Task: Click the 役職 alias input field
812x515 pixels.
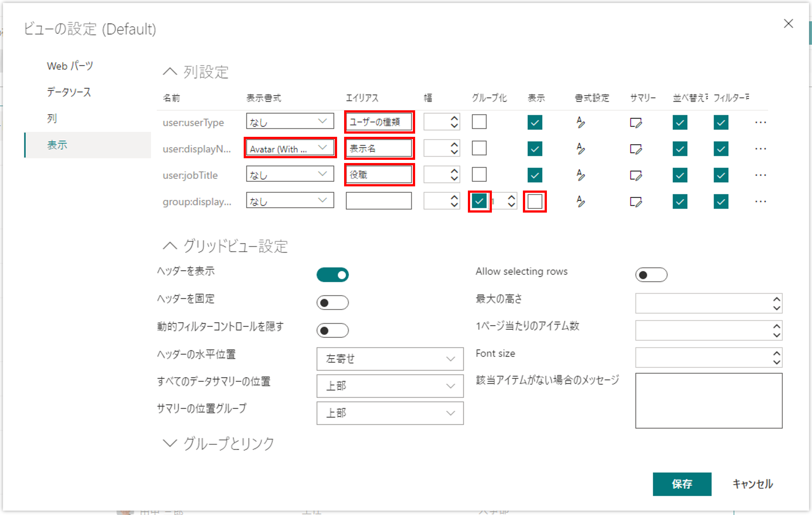Action: coord(378,175)
